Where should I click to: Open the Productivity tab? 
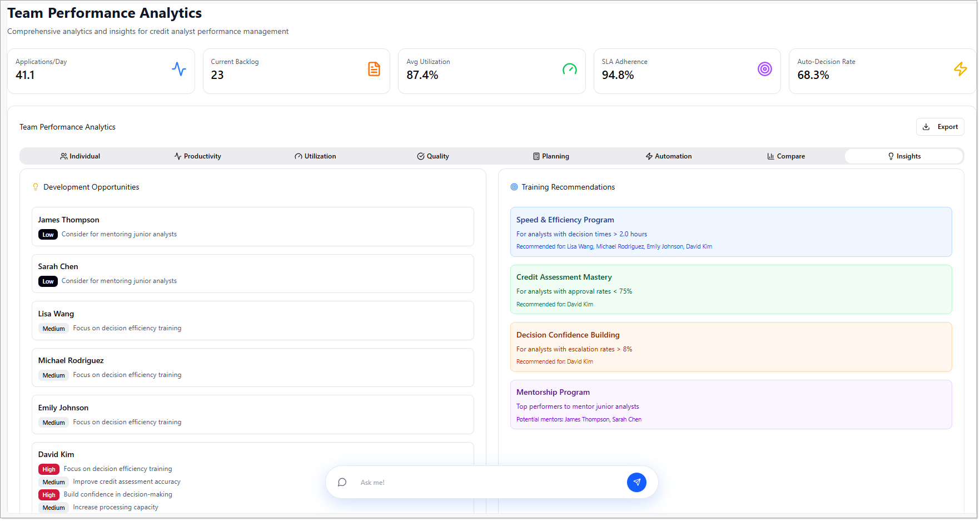pos(197,156)
